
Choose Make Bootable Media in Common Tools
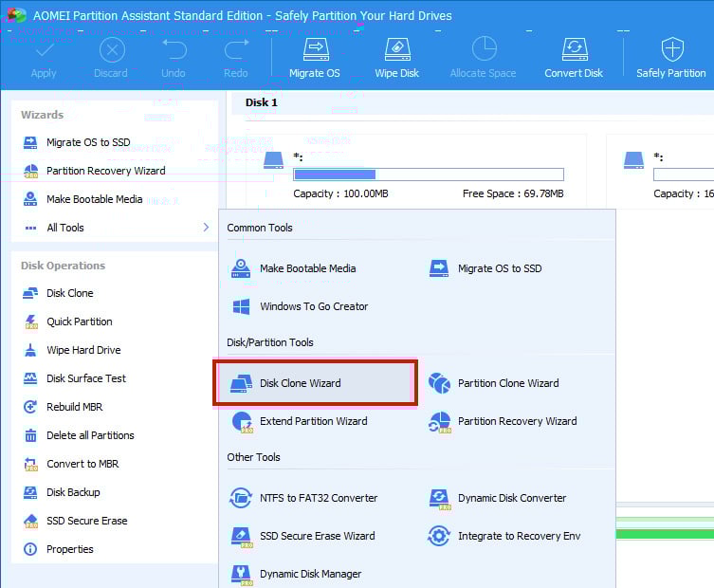click(308, 268)
